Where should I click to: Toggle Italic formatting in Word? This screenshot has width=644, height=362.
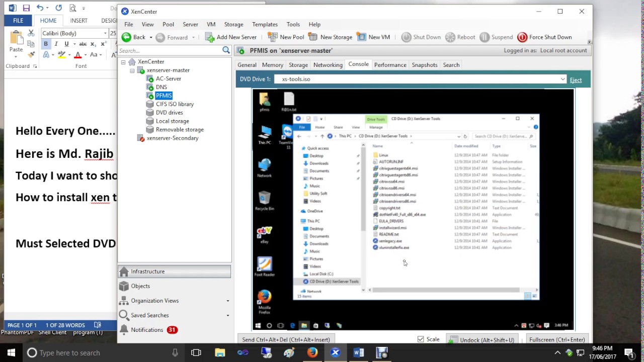(56, 44)
